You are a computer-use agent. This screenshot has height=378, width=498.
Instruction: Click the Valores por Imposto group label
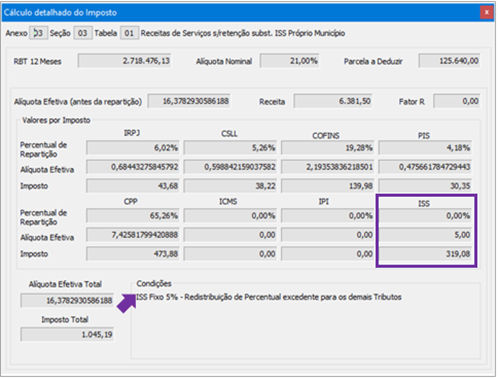(56, 120)
